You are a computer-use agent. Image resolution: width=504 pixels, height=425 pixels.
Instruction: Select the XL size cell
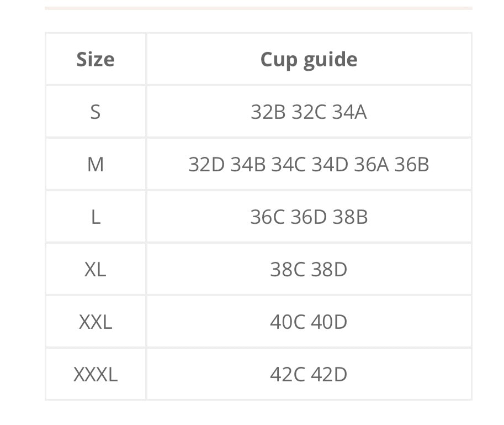(x=96, y=269)
